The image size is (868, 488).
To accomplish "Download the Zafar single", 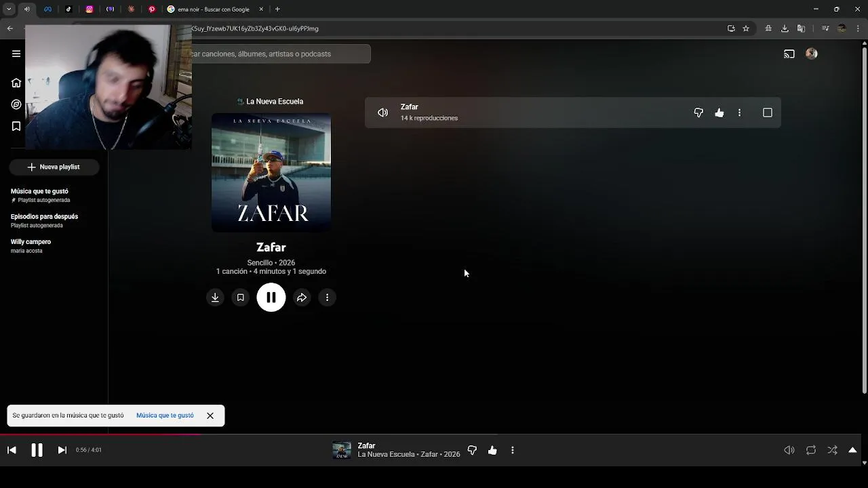I will [215, 298].
